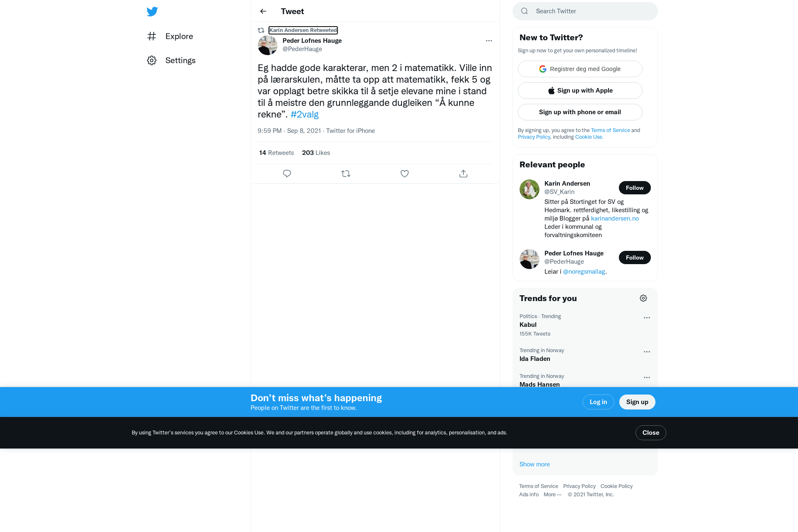Open more options for Kabul trend

point(647,318)
